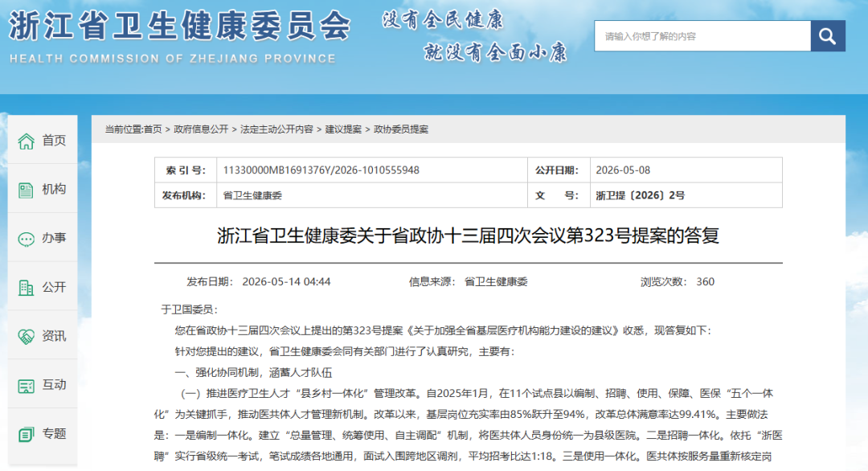
Task: Open 建议提案 breadcrumb link
Action: coord(343,129)
